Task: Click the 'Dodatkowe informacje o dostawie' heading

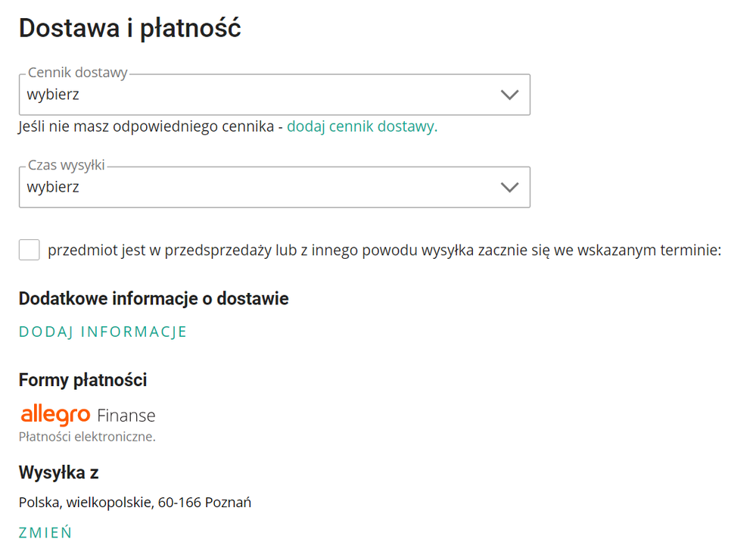Action: (x=154, y=298)
